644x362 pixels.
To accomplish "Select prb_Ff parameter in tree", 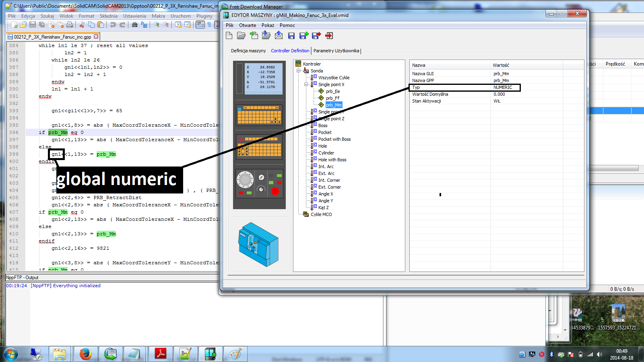I will point(332,98).
